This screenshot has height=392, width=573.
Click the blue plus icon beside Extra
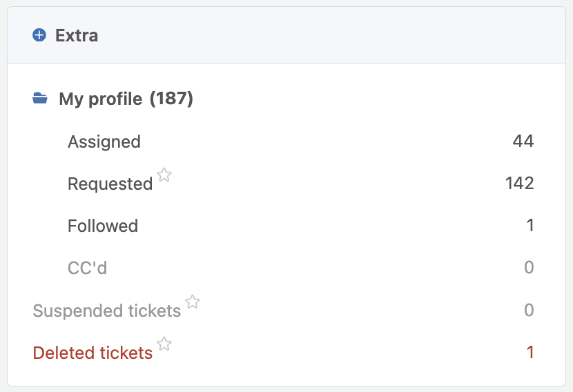pos(39,35)
